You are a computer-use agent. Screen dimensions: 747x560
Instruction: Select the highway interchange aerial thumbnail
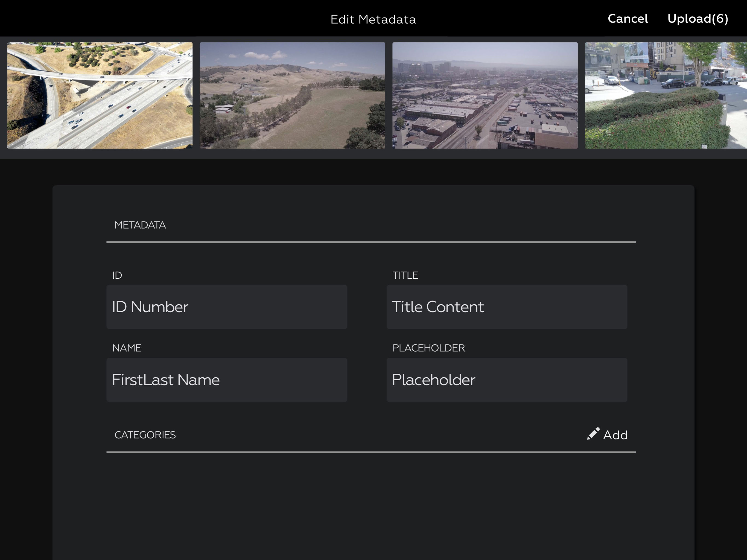click(x=100, y=95)
